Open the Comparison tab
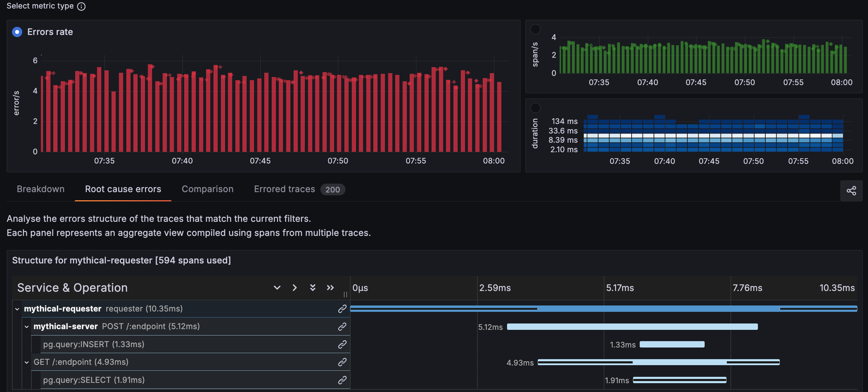Image resolution: width=868 pixels, height=392 pixels. [207, 189]
